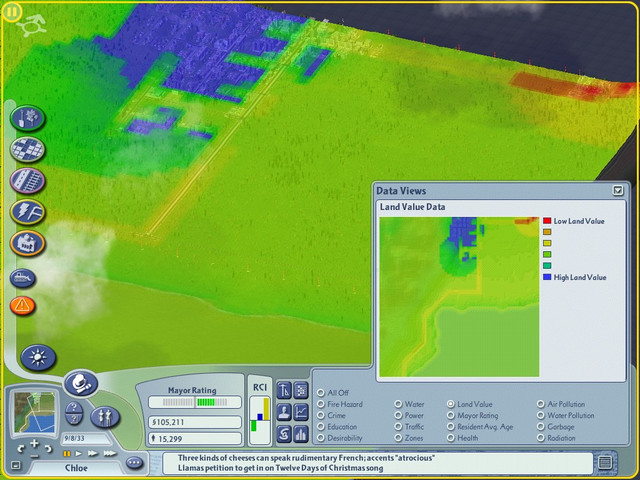Click the city minimap thumbnail
The width and height of the screenshot is (640, 480).
tap(34, 412)
